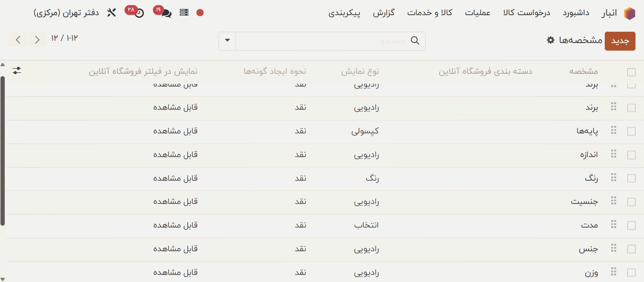
Task: Open the پایه‌ها attribute record
Action: (x=588, y=131)
